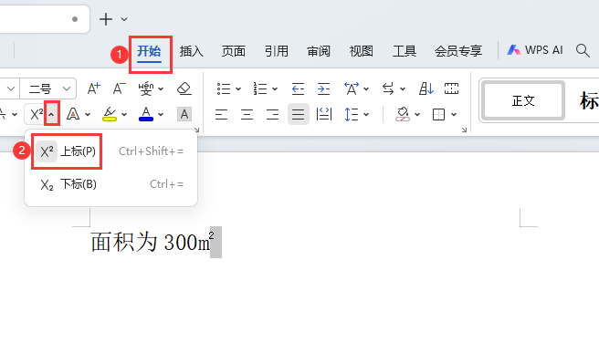
Task: Decrease paragraph indent
Action: 298,88
